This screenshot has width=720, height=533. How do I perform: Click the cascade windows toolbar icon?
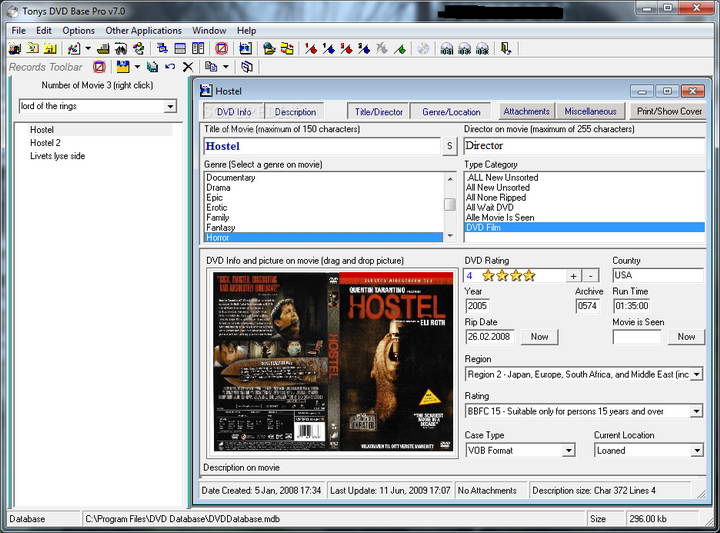162,48
